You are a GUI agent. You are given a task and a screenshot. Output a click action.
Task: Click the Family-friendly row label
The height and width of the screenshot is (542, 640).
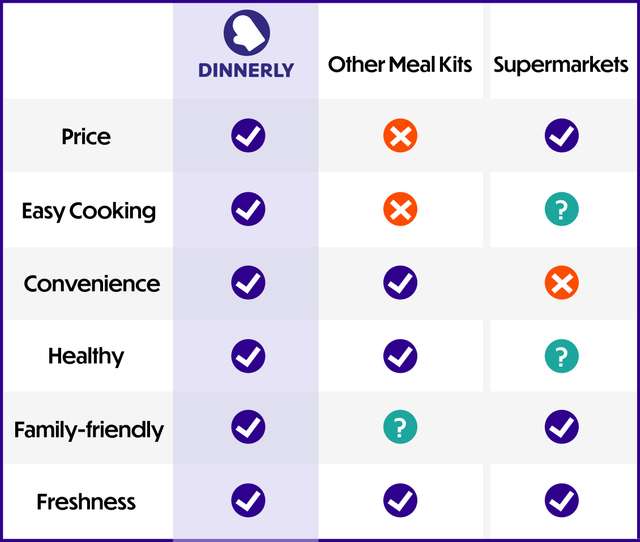click(x=89, y=430)
